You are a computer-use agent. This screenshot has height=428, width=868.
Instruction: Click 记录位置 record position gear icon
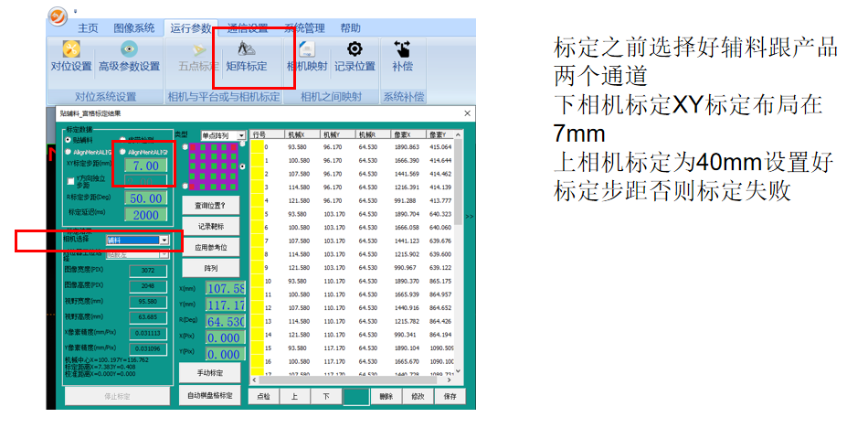click(355, 56)
